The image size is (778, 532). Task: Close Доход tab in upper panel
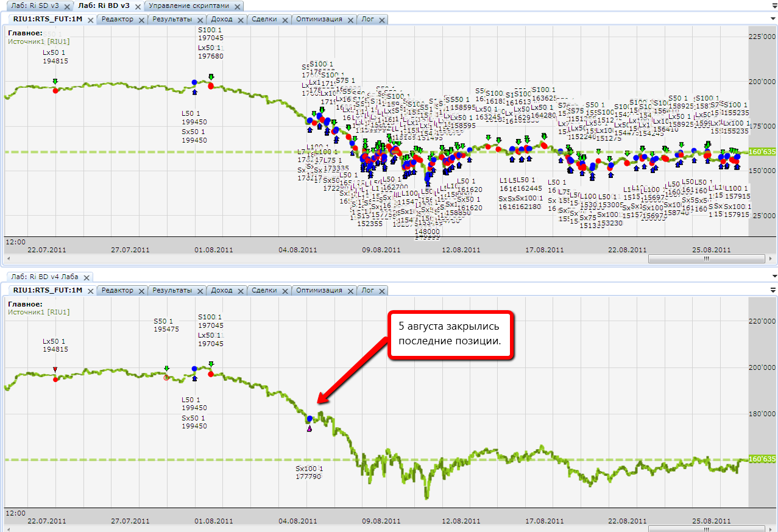pos(241,20)
